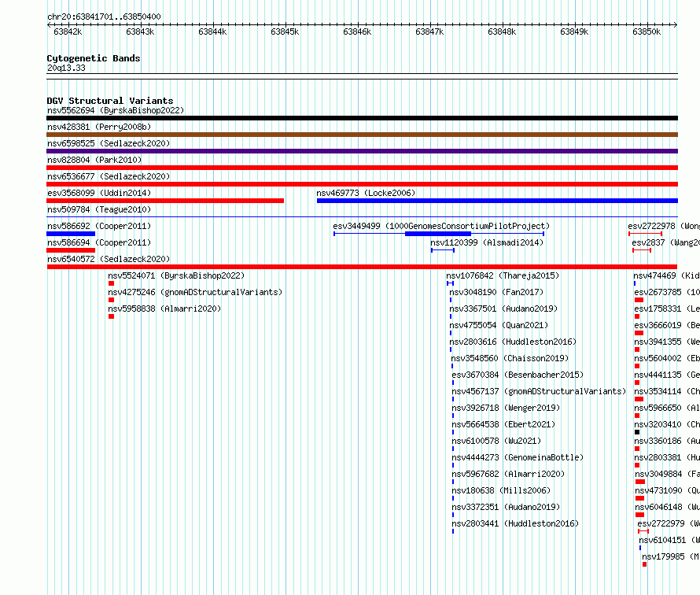Click the nsv5562694 (ByrskaBishop2022) label

point(116,110)
